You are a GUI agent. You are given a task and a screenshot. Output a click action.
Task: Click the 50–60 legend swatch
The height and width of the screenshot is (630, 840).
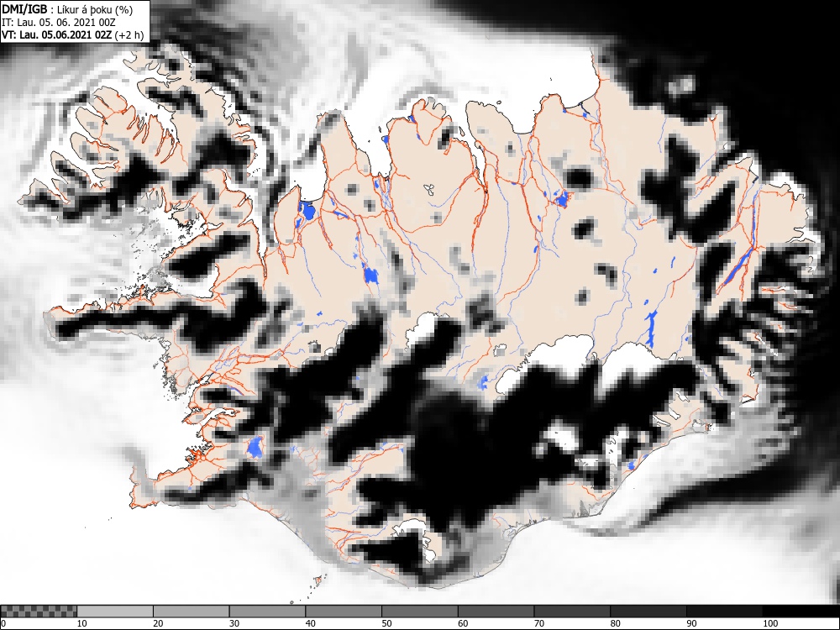click(420, 612)
